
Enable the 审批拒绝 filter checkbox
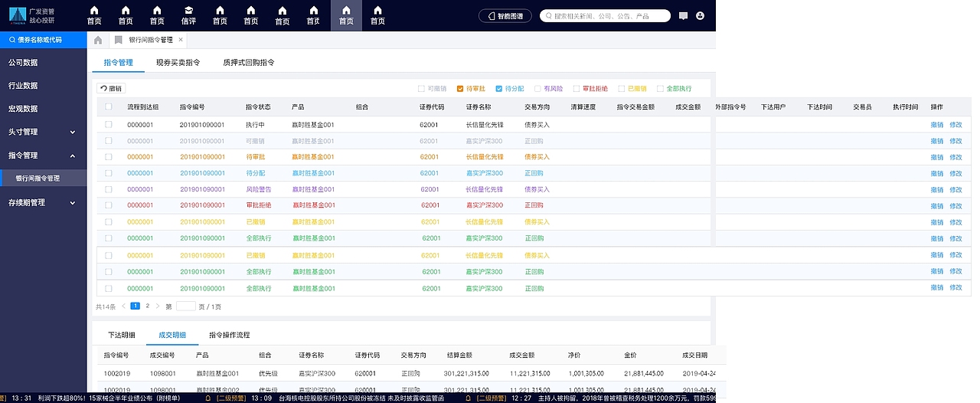(577, 89)
